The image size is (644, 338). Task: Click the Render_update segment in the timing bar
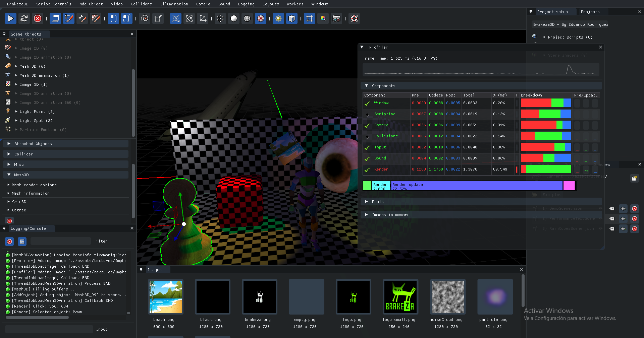476,186
